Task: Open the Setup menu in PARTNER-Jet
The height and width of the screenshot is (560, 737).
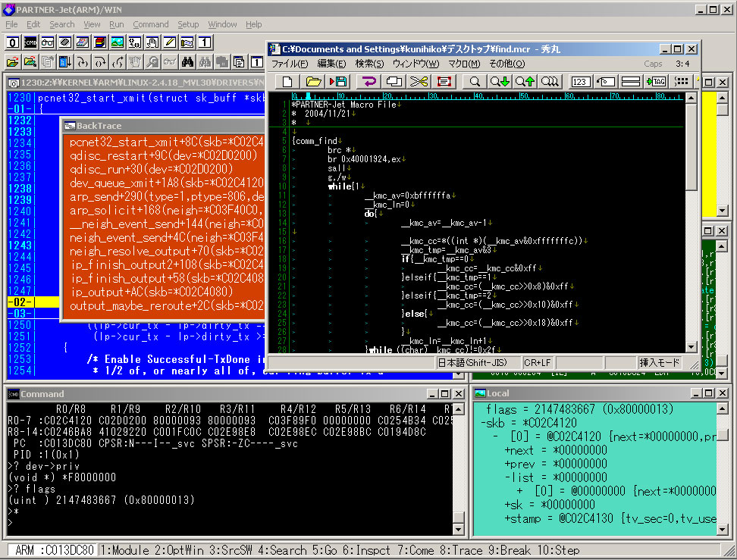Action: pyautogui.click(x=188, y=24)
